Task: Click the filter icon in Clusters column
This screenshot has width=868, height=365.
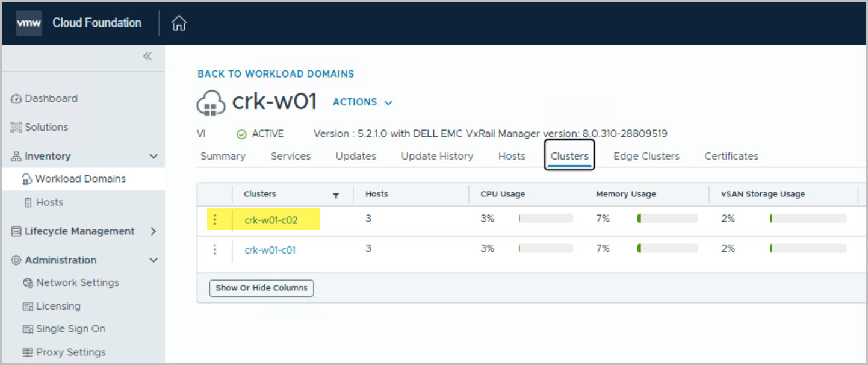Action: (336, 195)
